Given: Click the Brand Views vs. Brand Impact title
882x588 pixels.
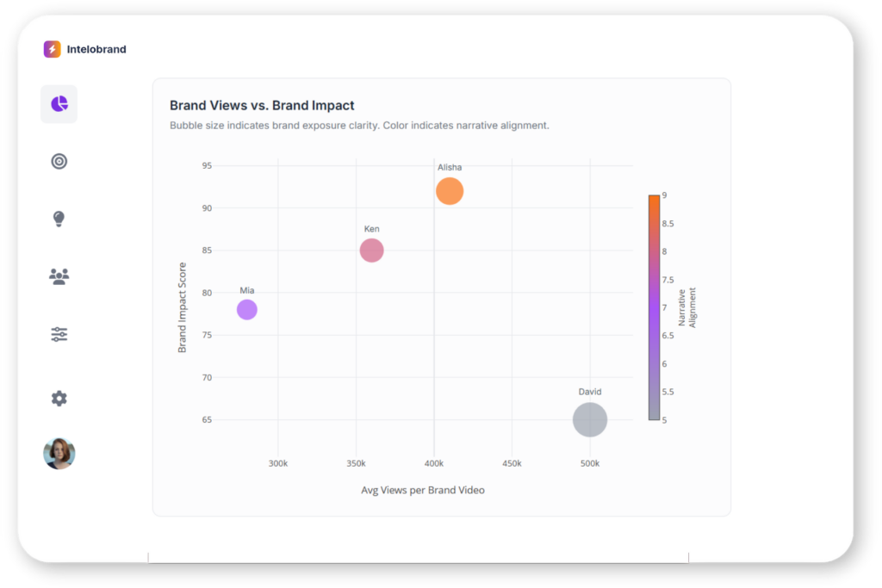Looking at the screenshot, I should (x=262, y=106).
